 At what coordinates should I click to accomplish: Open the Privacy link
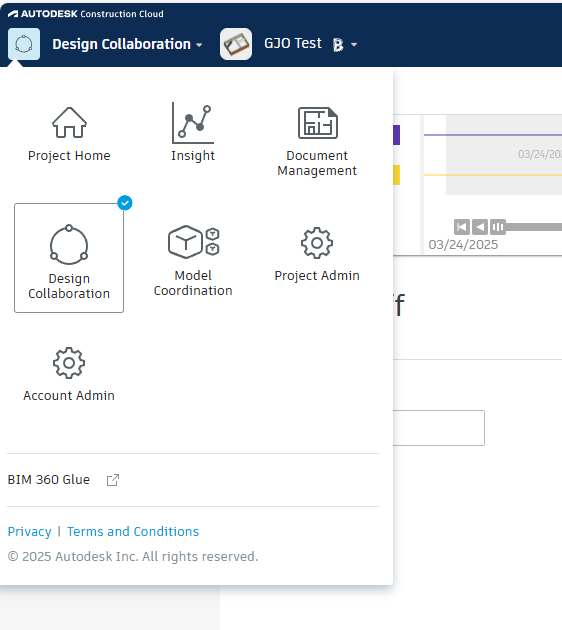(29, 532)
